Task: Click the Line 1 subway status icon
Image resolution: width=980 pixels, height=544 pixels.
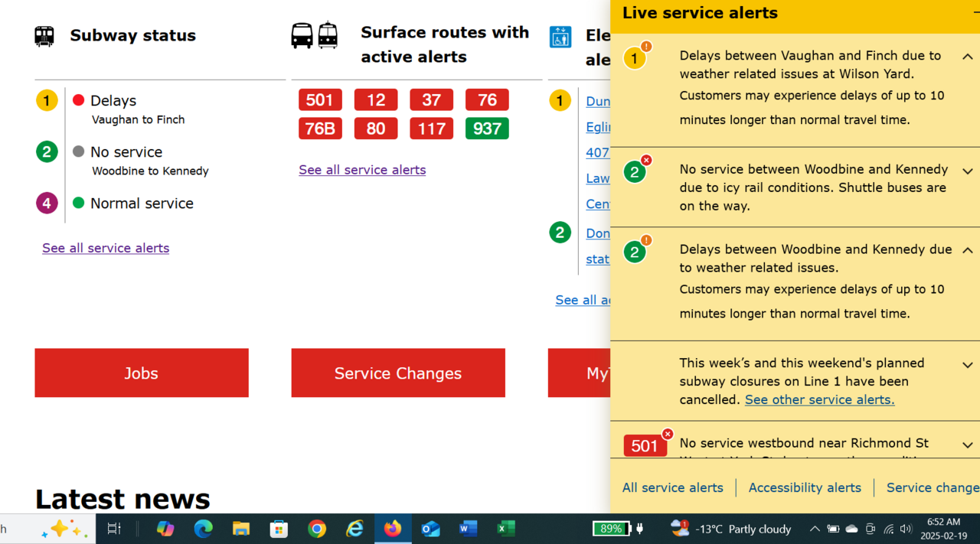Action: [47, 100]
